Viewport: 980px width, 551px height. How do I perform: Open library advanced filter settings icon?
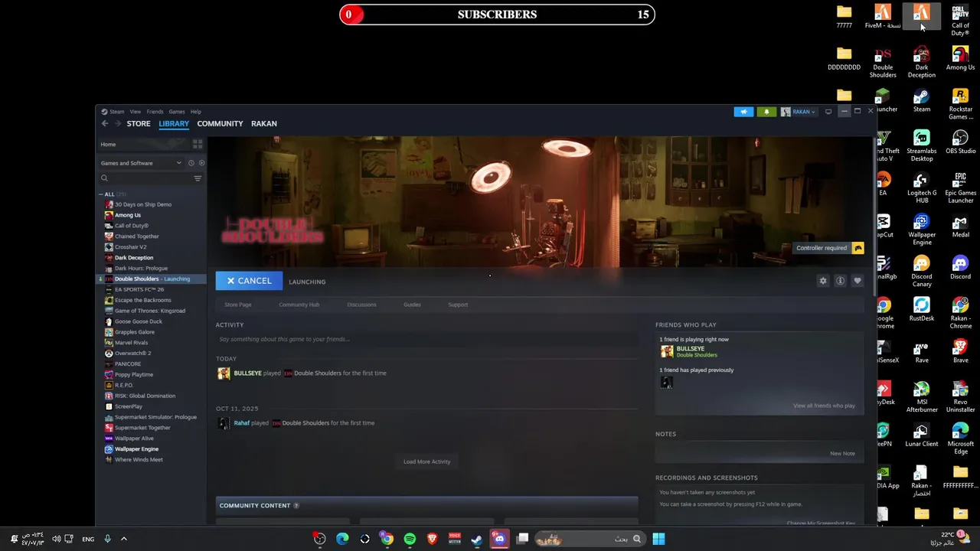[x=198, y=178]
